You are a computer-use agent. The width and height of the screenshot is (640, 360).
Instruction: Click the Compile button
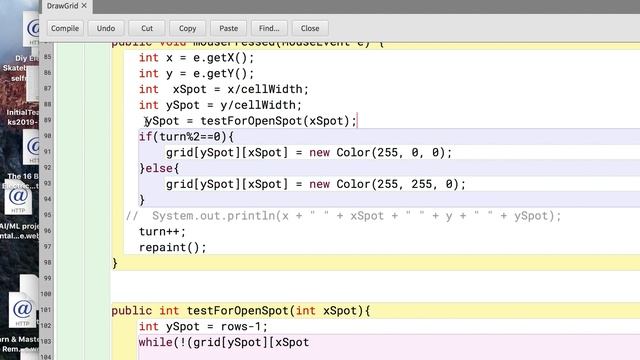click(x=65, y=28)
